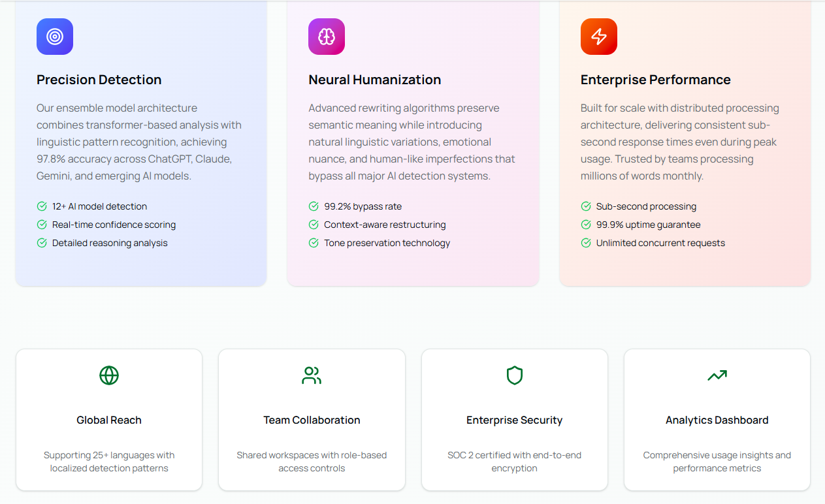
Task: Click check icon next to 99.2% bypass rate
Action: (x=314, y=206)
